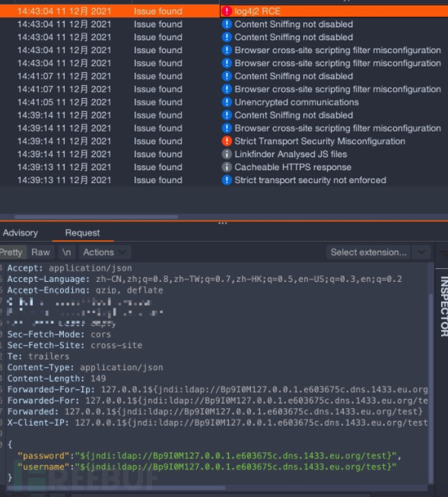This screenshot has width=448, height=497.
Task: Click the Accept: application/json header line
Action: [x=70, y=268]
